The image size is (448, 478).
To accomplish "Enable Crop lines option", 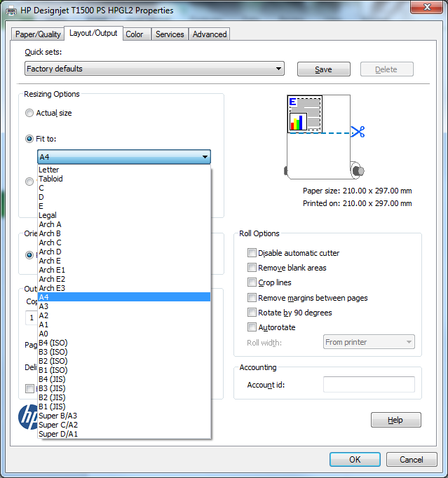I will [252, 282].
